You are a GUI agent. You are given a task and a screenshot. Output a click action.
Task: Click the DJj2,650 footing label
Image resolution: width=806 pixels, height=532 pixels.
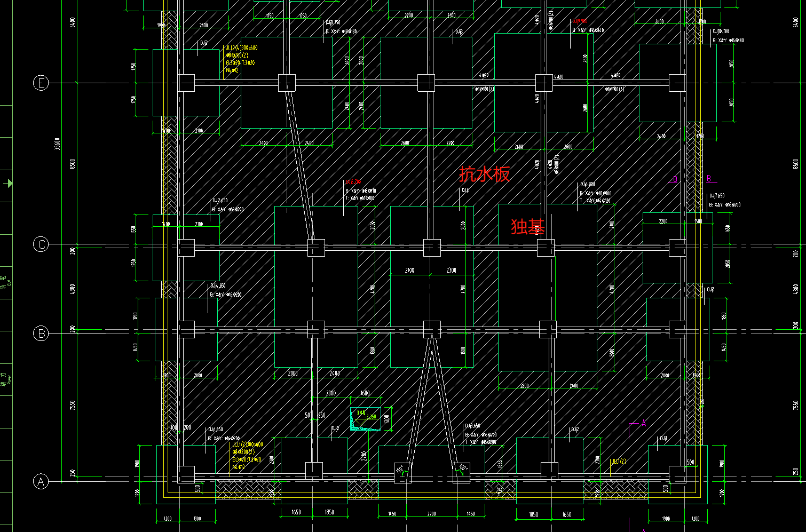(x=220, y=201)
